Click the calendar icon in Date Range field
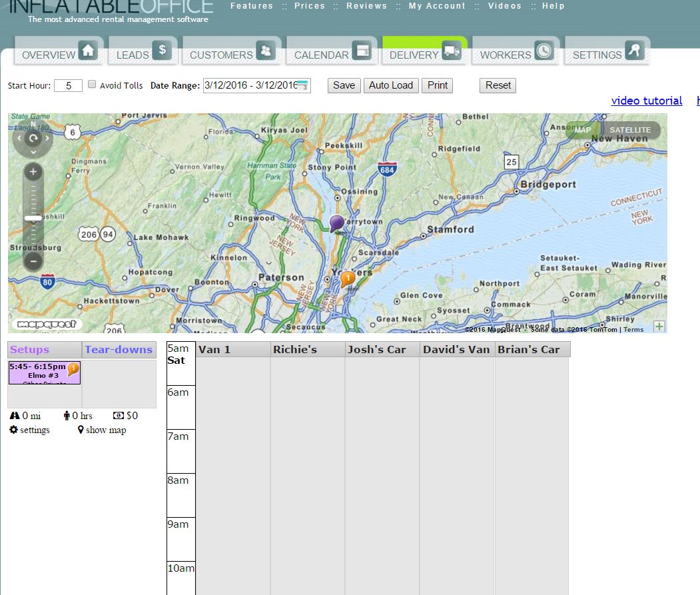The image size is (700, 595). tap(303, 85)
